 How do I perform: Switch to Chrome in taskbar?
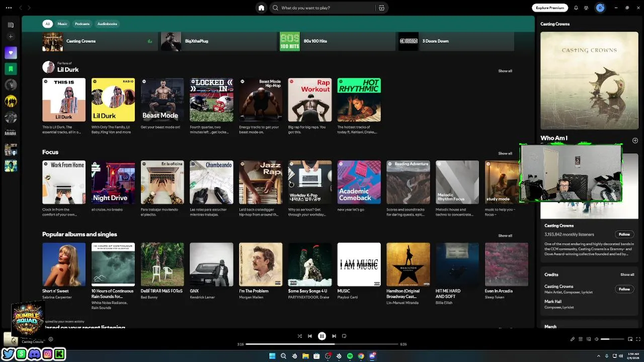361,356
